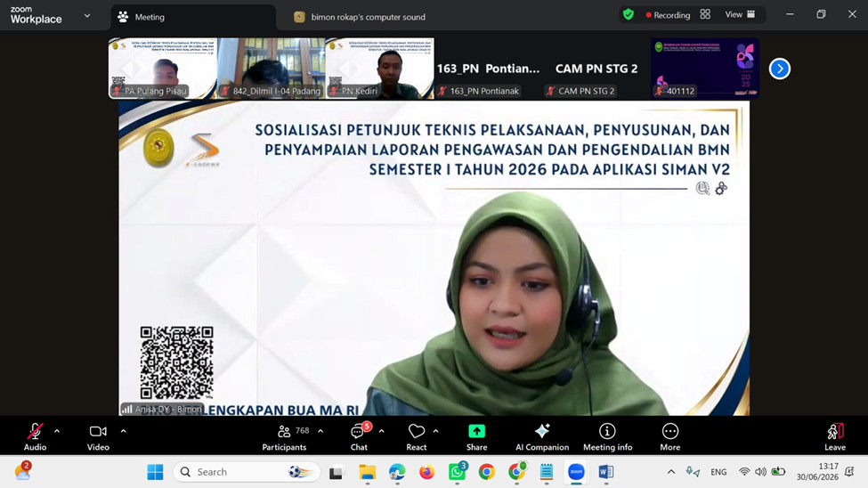Expand the participants options caret

[x=320, y=431]
